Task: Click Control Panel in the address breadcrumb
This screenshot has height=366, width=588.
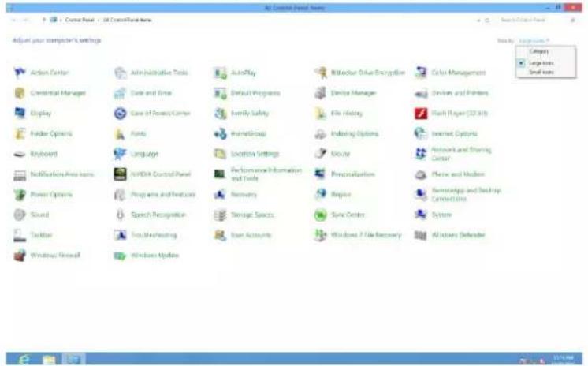Action: [x=80, y=20]
